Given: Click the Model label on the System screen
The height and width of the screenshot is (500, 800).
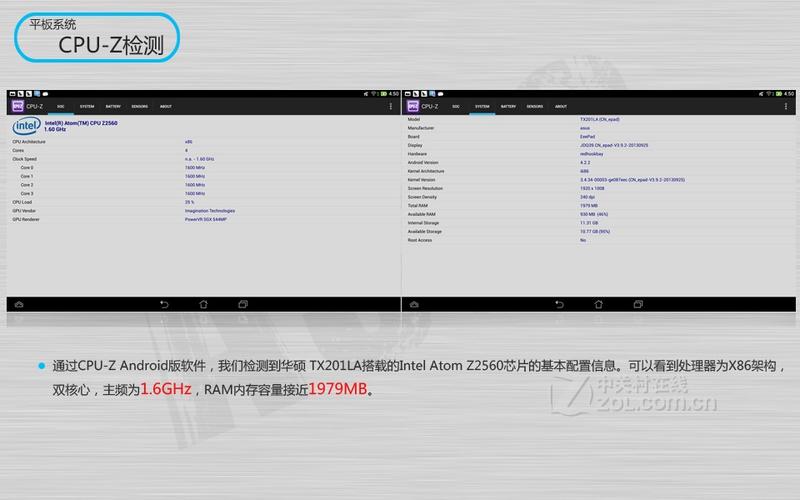Looking at the screenshot, I should (x=414, y=119).
